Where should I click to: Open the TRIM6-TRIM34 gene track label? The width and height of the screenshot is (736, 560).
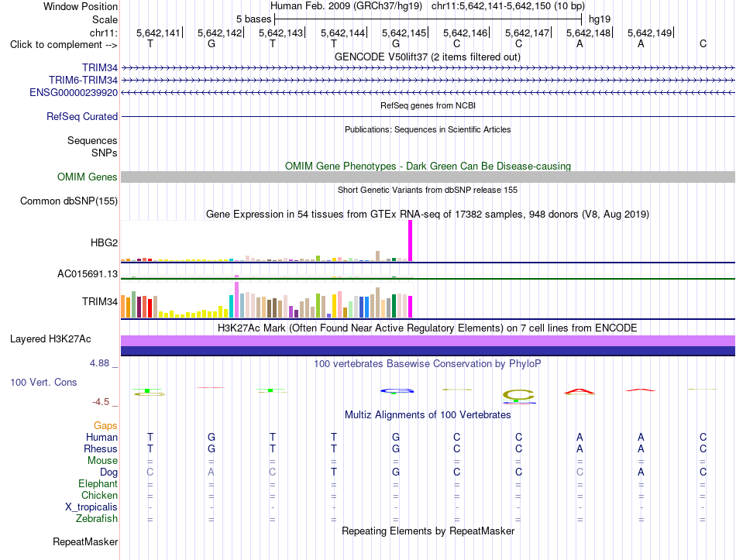(83, 80)
